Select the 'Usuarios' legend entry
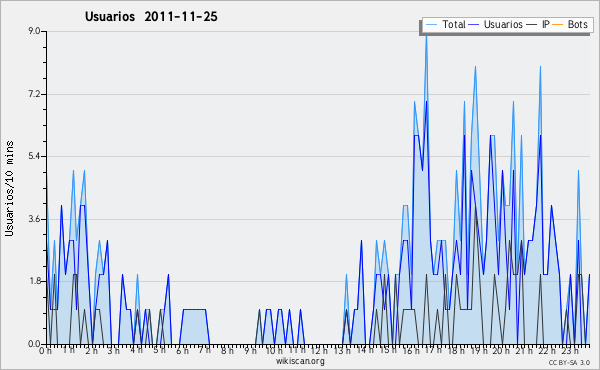The height and width of the screenshot is (370, 600). (503, 24)
